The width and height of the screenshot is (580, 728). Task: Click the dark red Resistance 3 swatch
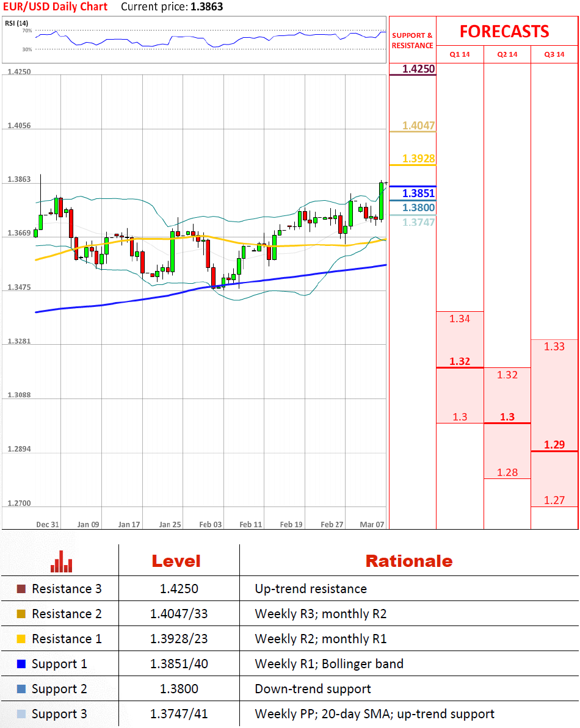pos(21,589)
